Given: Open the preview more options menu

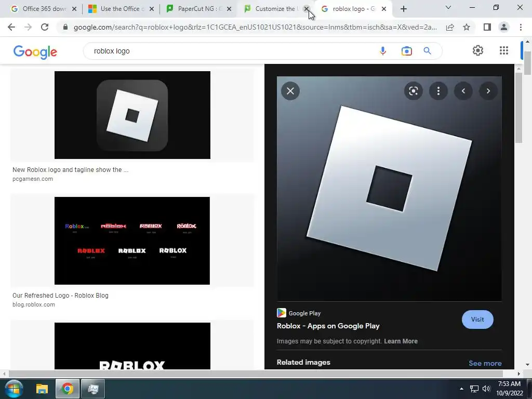Looking at the screenshot, I should (438, 91).
